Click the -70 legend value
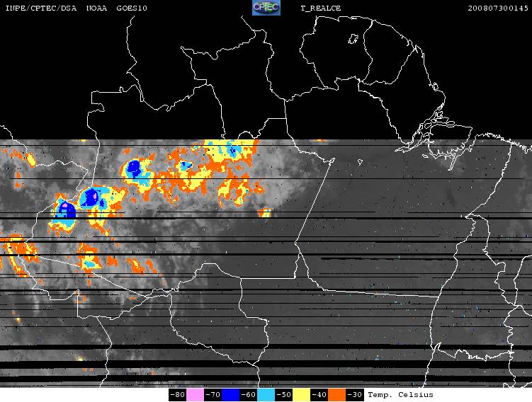This screenshot has width=532, height=402. 213,395
